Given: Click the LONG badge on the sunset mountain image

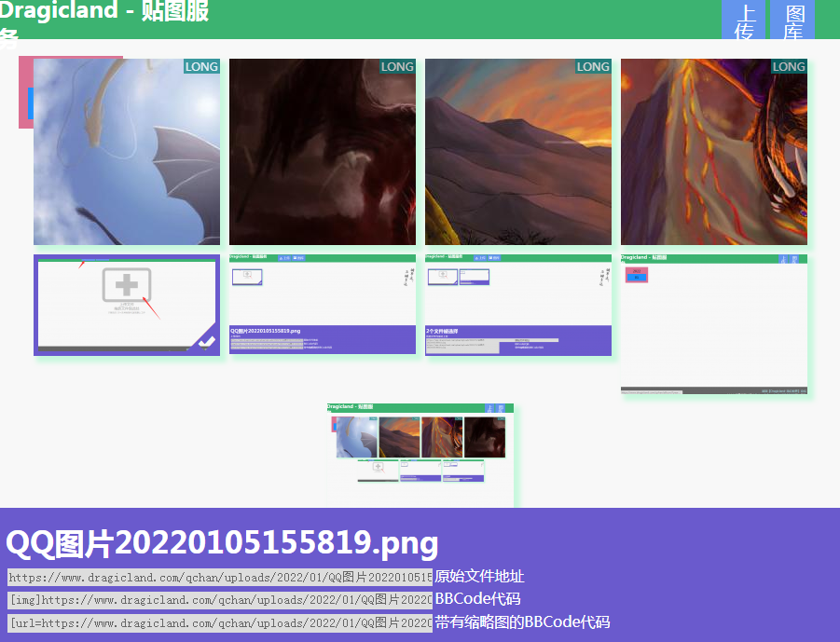Looking at the screenshot, I should point(593,66).
